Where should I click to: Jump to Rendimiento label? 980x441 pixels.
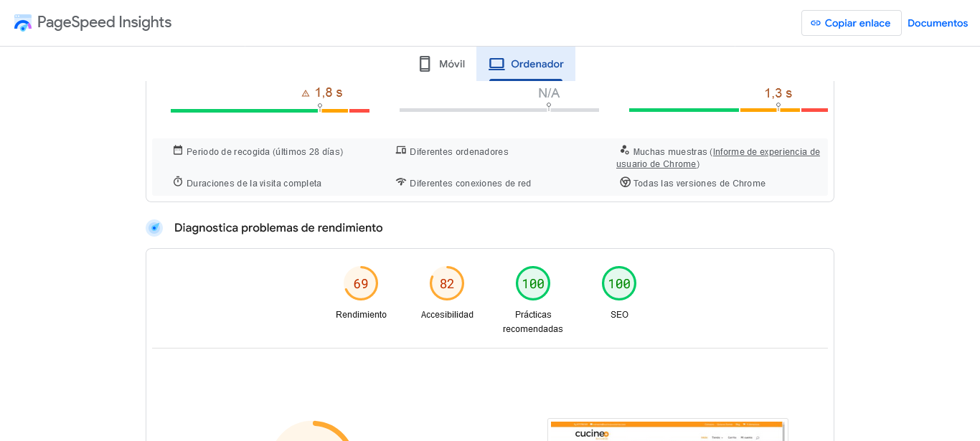pyautogui.click(x=361, y=315)
